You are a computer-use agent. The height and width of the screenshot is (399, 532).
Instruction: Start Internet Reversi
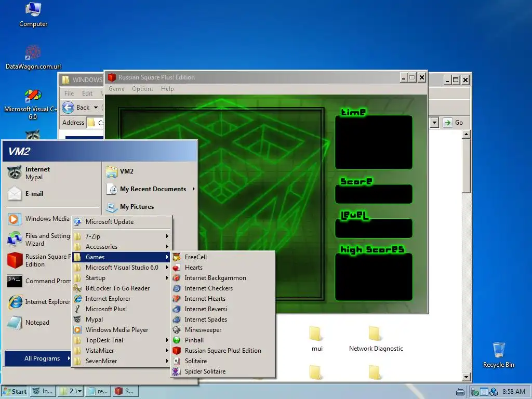click(222, 309)
